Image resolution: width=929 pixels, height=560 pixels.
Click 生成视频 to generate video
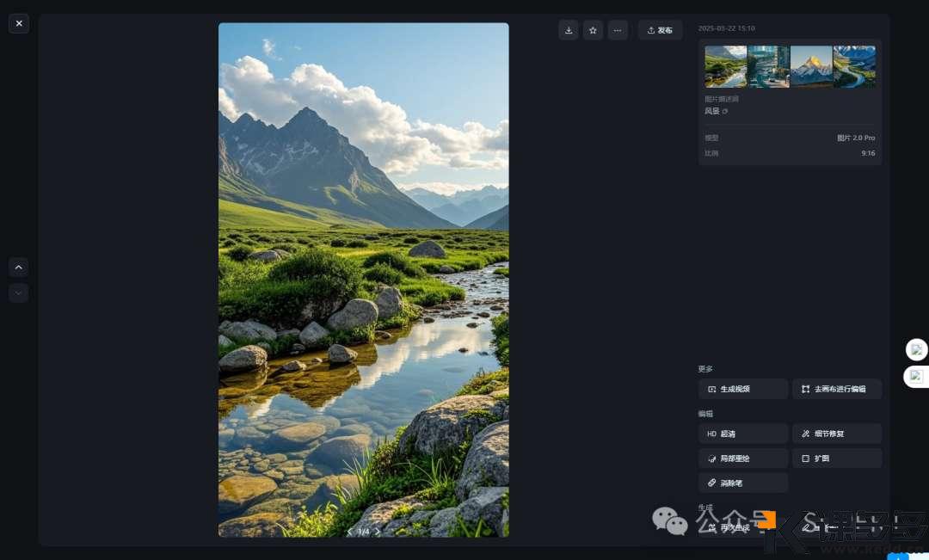pyautogui.click(x=743, y=389)
